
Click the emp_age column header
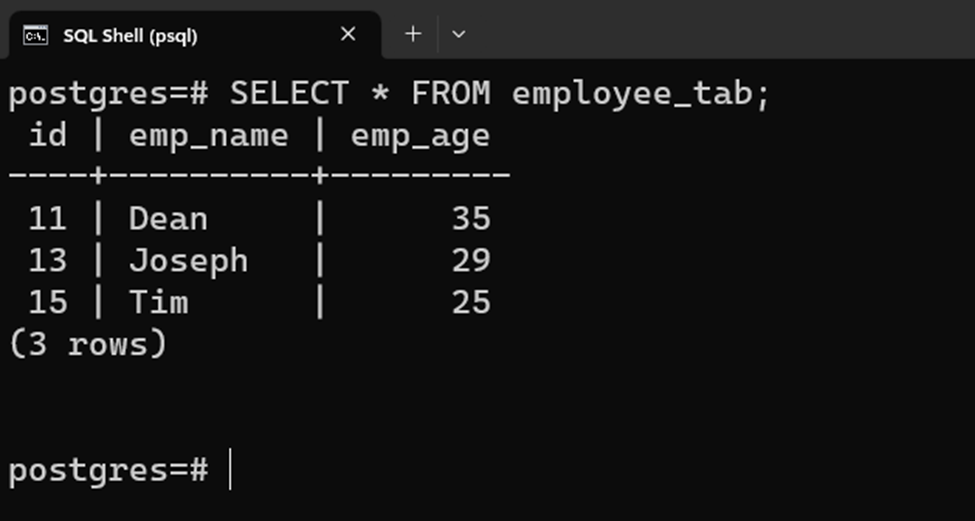click(x=420, y=135)
